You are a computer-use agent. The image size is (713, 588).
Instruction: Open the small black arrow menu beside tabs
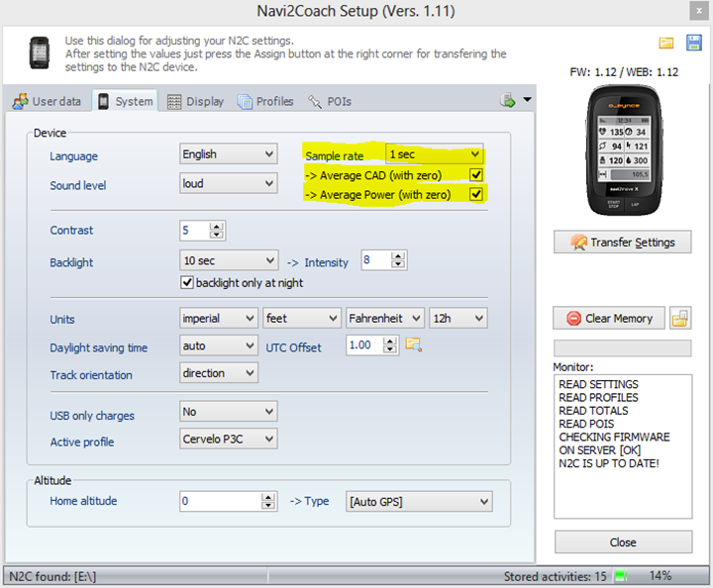click(x=527, y=99)
